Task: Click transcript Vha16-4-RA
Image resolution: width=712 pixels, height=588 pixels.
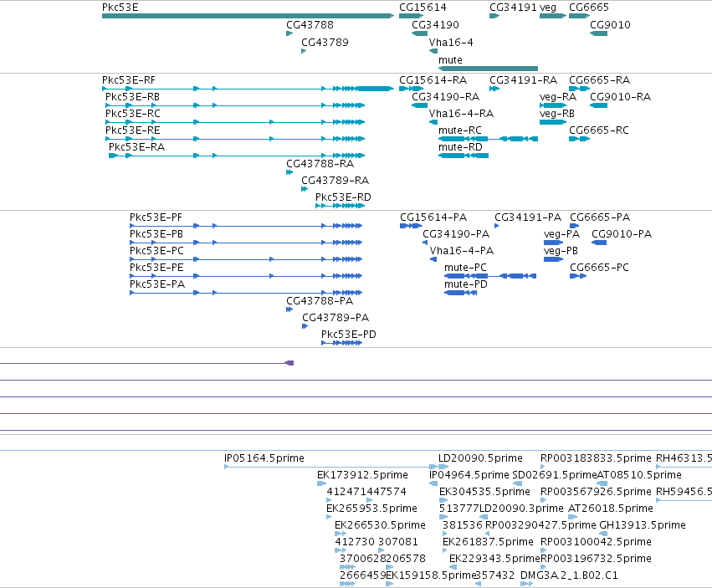Action: click(461, 114)
